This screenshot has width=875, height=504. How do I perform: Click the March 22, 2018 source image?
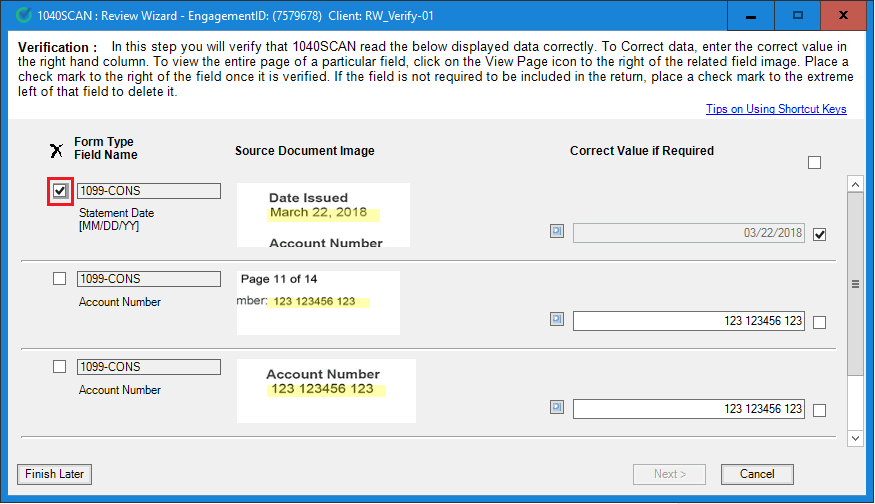[323, 214]
